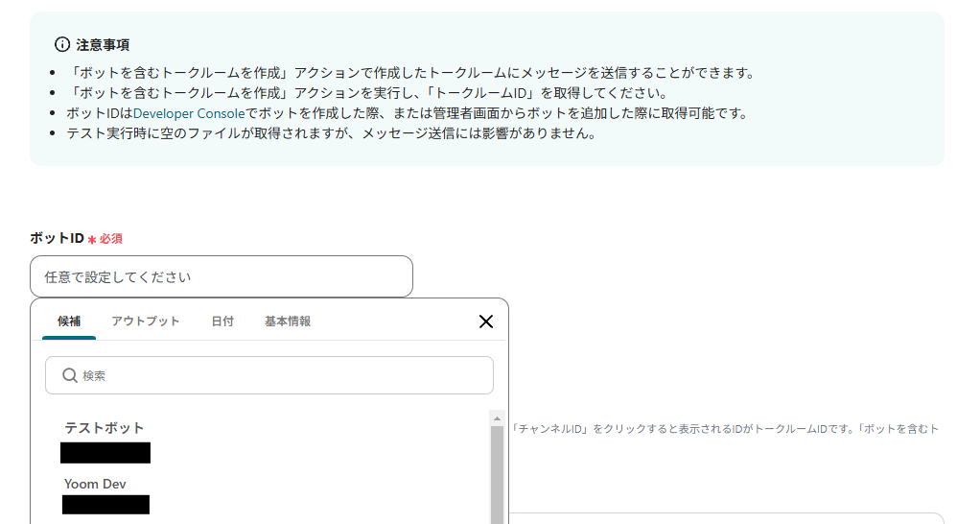Switch to the 基本情報 tab

288,322
